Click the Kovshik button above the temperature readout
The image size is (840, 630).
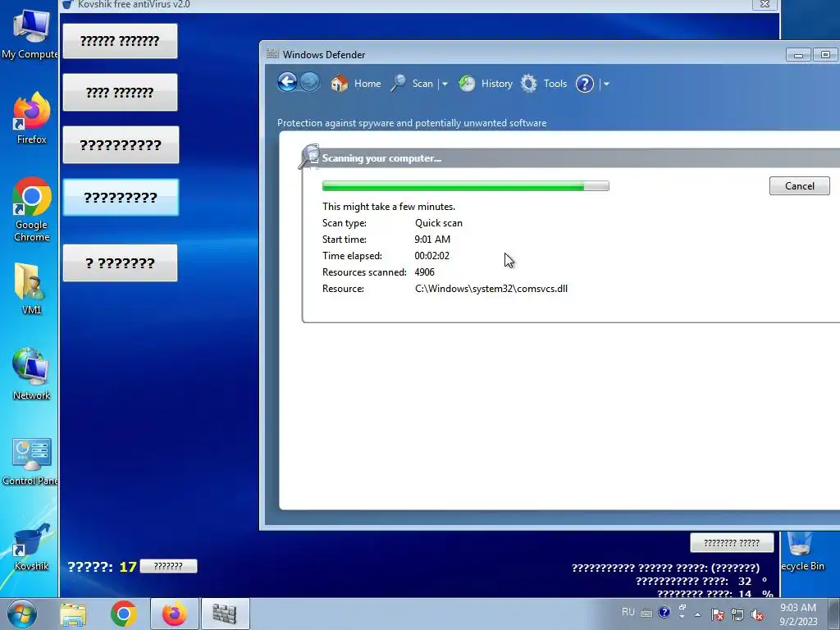732,543
